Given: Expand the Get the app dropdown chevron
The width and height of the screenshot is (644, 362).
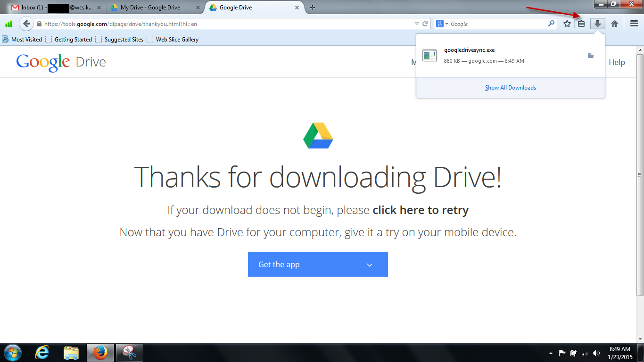Looking at the screenshot, I should click(x=370, y=265).
